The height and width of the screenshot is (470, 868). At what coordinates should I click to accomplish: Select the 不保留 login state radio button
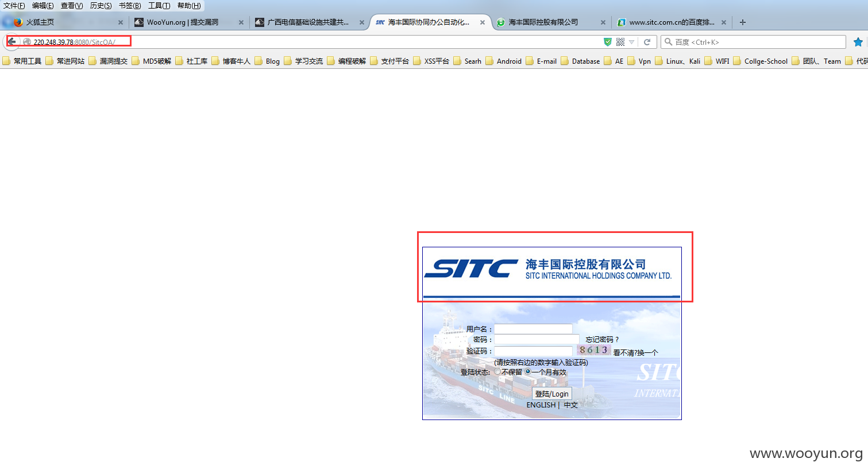(497, 372)
